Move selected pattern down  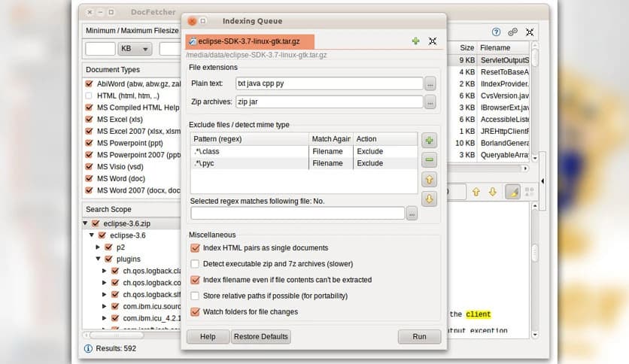429,199
